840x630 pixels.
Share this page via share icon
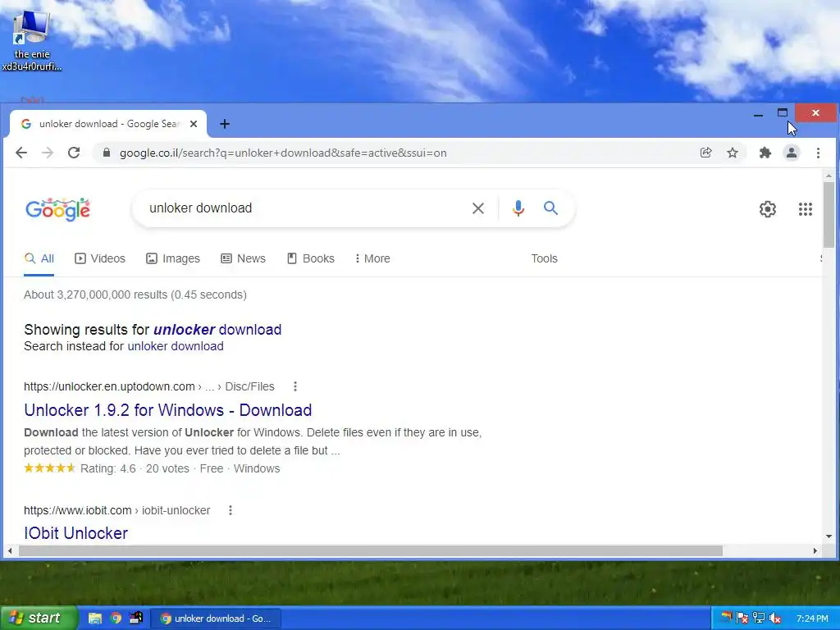[706, 153]
